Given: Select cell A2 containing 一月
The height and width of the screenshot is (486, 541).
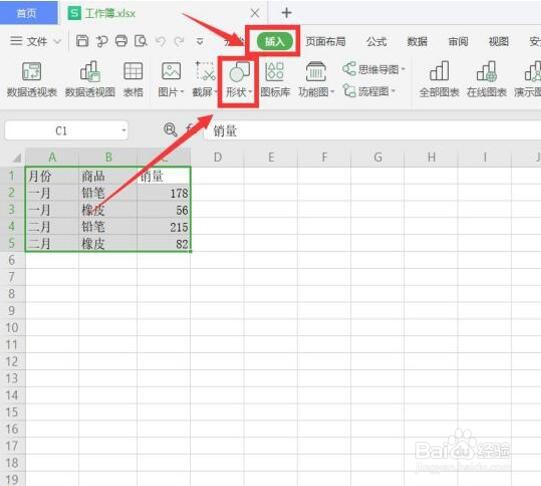Looking at the screenshot, I should click(52, 193).
